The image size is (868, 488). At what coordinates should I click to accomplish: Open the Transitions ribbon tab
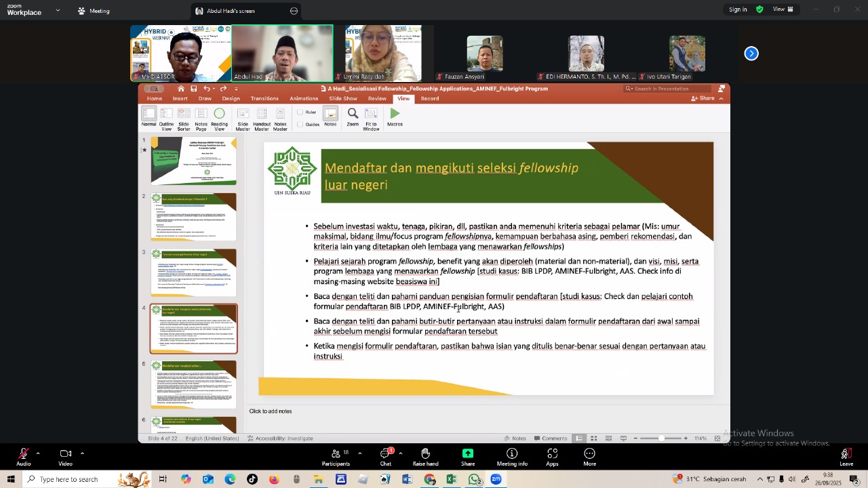[264, 99]
